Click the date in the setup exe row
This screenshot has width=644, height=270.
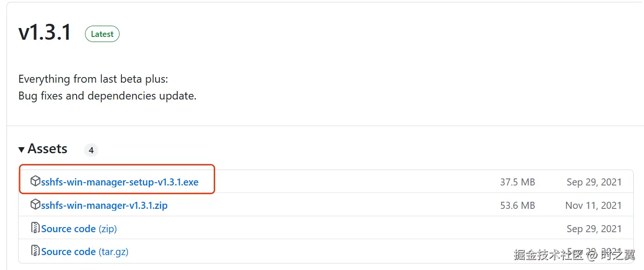(x=594, y=182)
